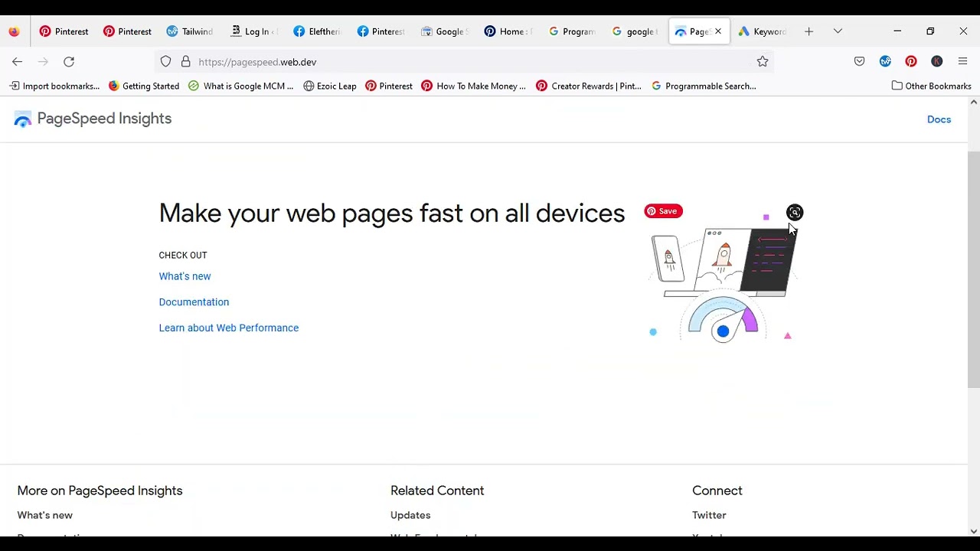Switch to the google t tab
The image size is (980, 551).
click(x=635, y=31)
